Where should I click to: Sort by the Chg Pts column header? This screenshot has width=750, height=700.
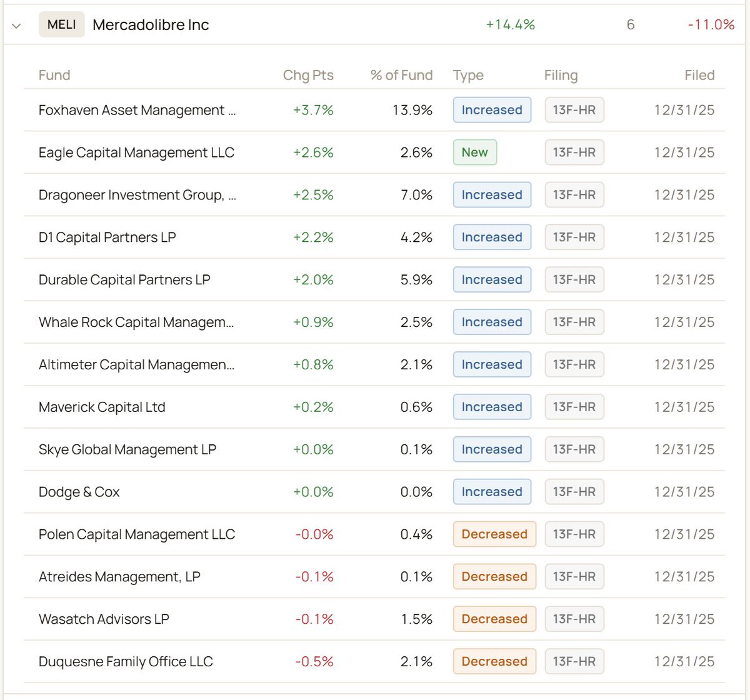pyautogui.click(x=308, y=75)
